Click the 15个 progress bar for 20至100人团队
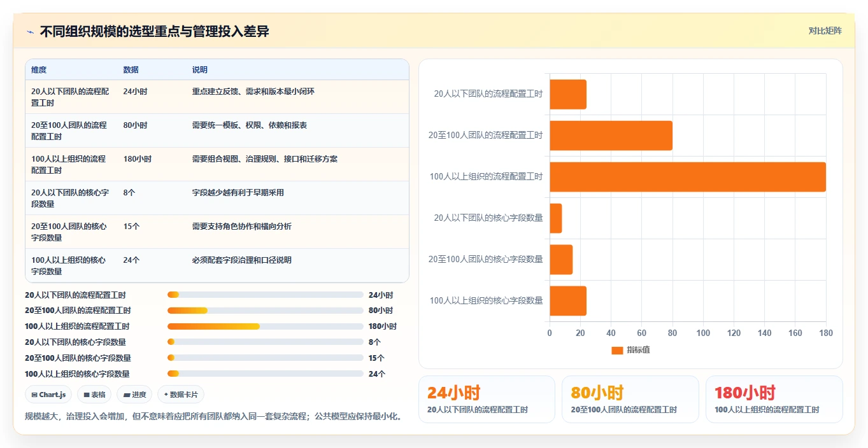868x448 pixels. click(265, 358)
